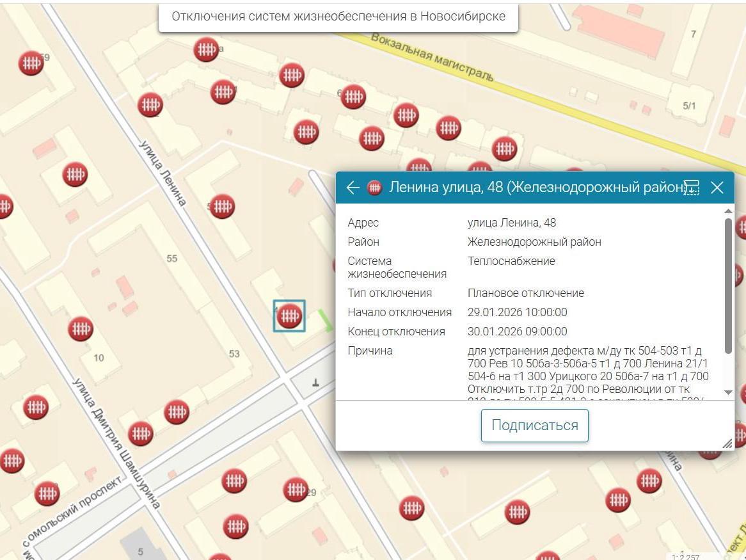
Task: Click the outage marker next to building 29
Action: click(295, 490)
